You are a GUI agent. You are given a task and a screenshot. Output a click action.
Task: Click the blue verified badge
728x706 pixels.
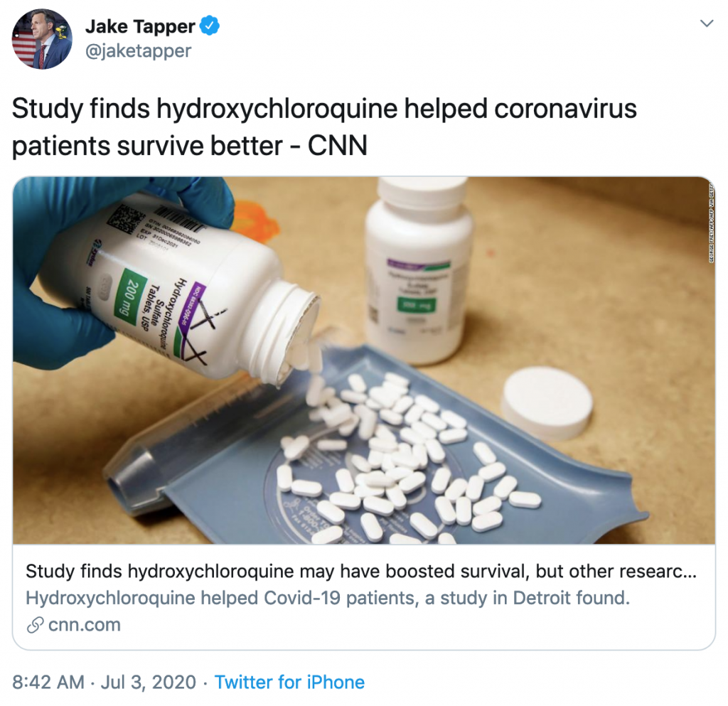[210, 26]
